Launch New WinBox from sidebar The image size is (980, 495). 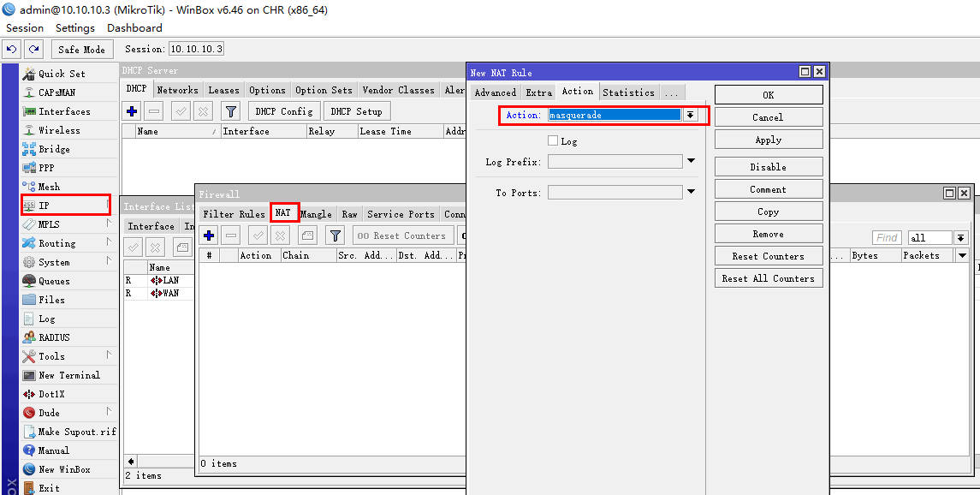(x=64, y=468)
